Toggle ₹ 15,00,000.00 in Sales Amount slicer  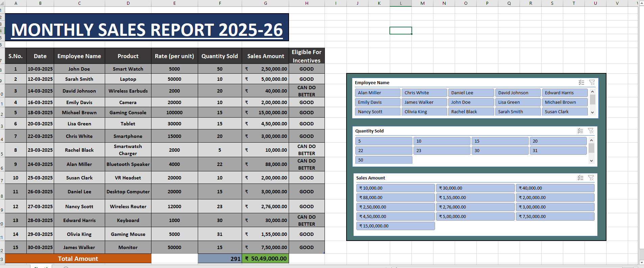[x=395, y=226]
